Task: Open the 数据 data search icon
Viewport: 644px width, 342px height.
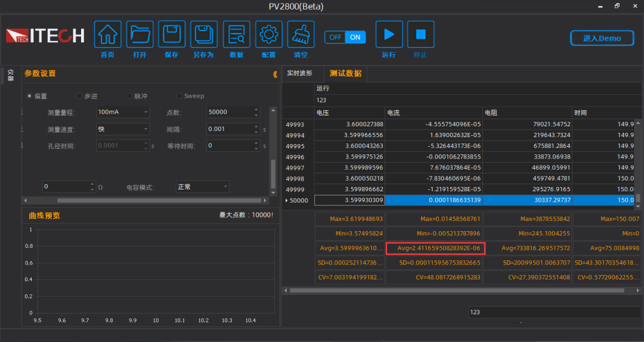Action: pyautogui.click(x=236, y=34)
